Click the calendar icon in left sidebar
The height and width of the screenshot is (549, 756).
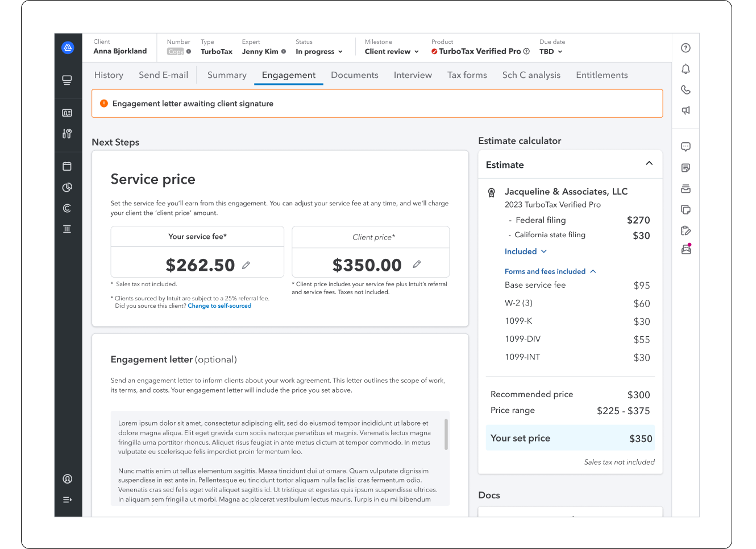coord(67,166)
